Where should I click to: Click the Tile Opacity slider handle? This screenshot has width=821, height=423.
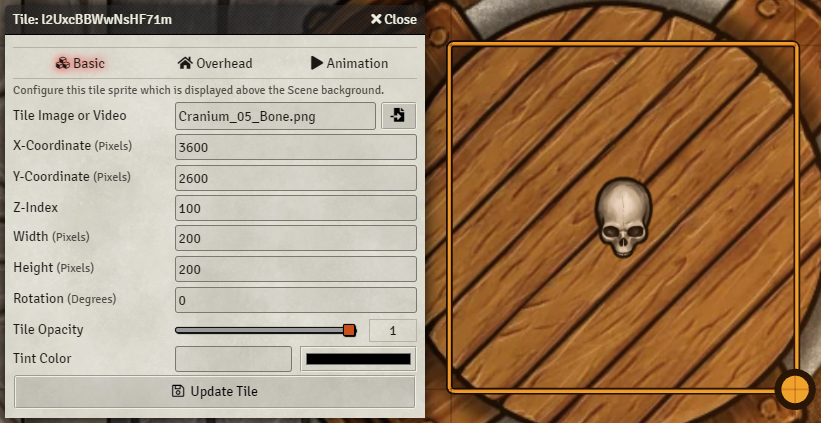(x=350, y=330)
